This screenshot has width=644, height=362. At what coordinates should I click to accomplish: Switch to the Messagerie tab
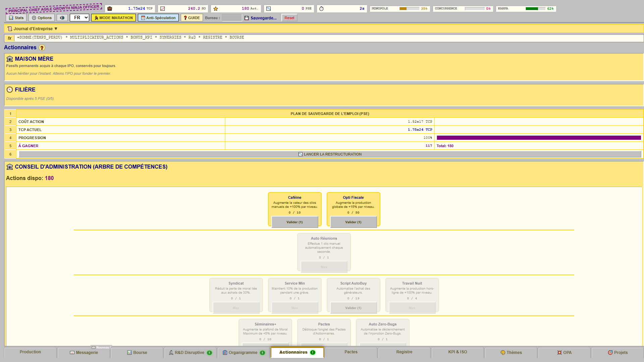coord(84,353)
